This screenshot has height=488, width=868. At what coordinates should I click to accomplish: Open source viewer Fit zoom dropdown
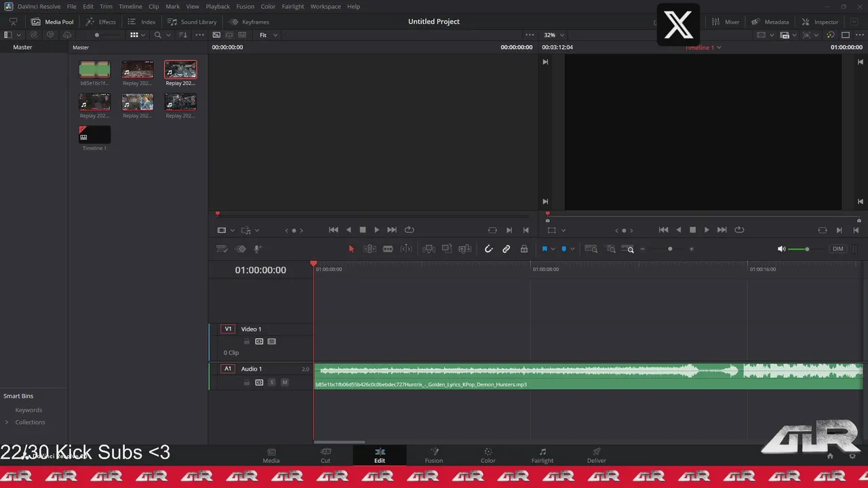[269, 35]
